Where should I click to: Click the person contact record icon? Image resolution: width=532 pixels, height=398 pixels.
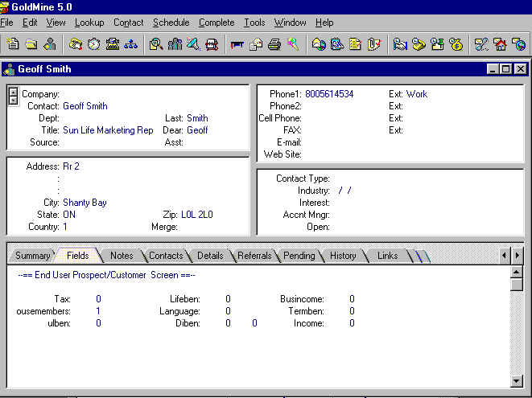pos(50,44)
